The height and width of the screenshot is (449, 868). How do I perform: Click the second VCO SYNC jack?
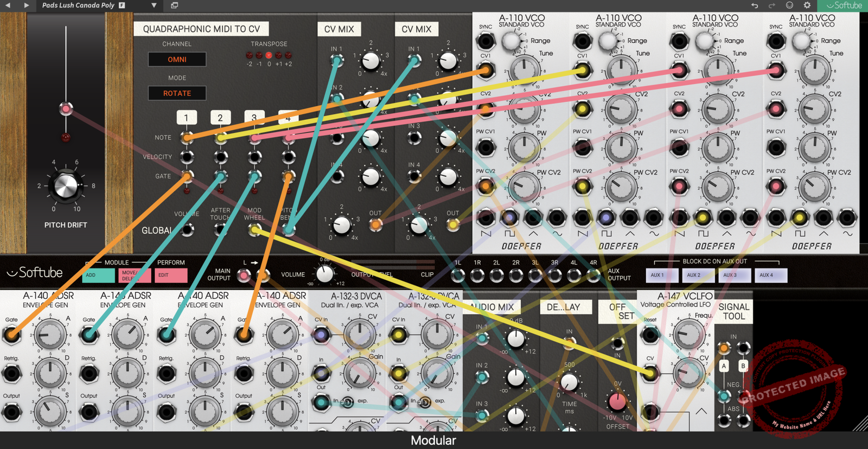[582, 41]
